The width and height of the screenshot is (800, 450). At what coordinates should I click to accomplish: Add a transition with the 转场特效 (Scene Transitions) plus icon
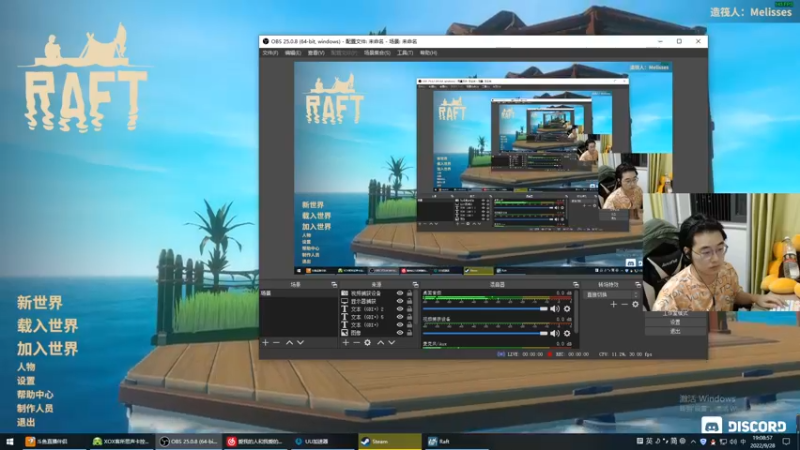(x=613, y=305)
